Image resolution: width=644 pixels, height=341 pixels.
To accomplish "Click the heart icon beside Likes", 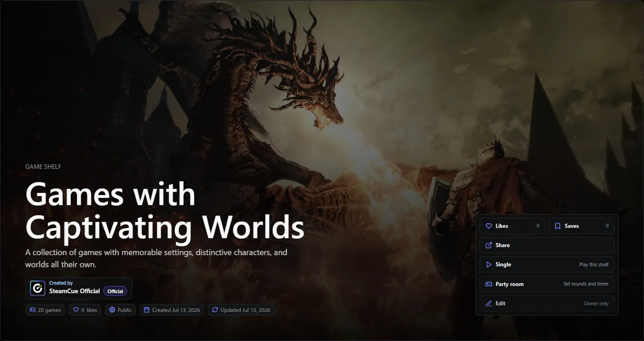I will (x=489, y=226).
